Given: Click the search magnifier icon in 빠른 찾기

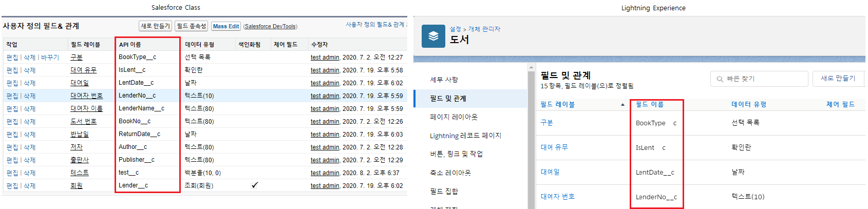Looking at the screenshot, I should click(720, 79).
